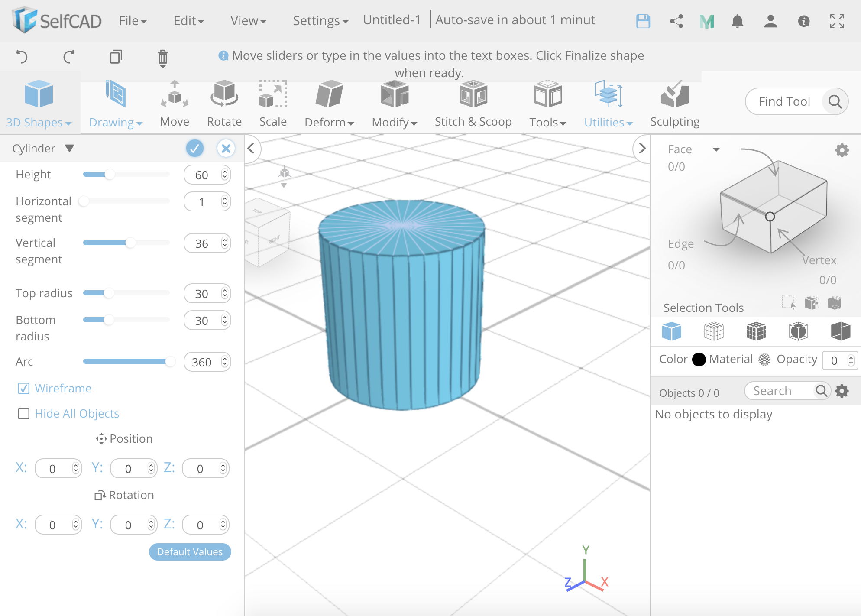Click the Default Values button
The image size is (861, 616).
pos(190,551)
